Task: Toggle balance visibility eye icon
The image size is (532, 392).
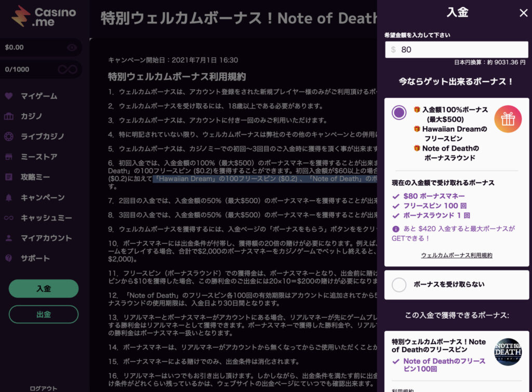Action: point(72,47)
